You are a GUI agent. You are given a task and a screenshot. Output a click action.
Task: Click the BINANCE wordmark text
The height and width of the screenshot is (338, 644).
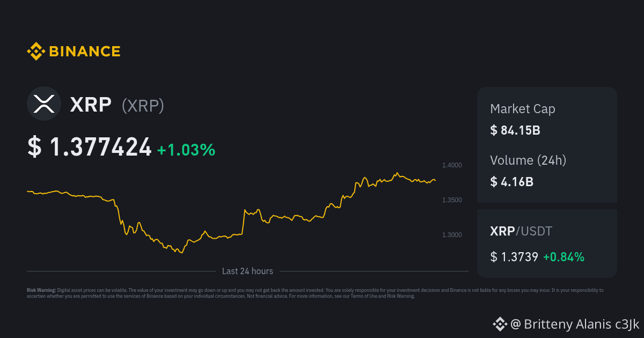tap(85, 52)
